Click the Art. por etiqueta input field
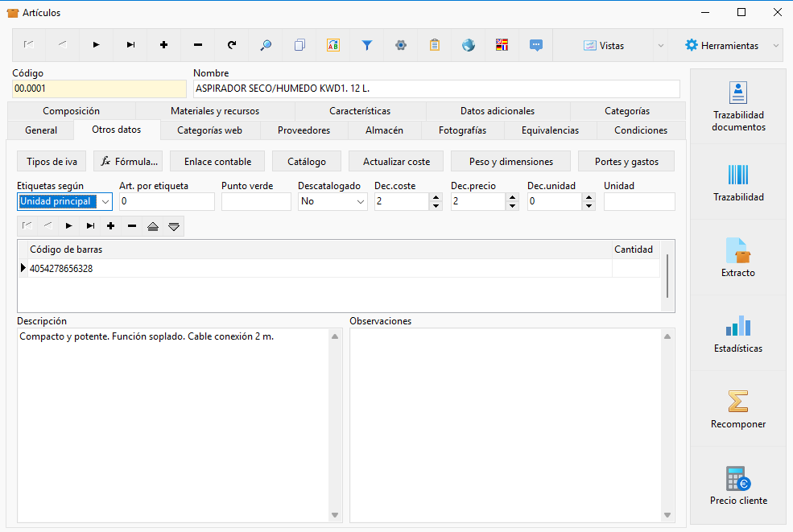Screen dimensions: 793x532 [x=167, y=202]
